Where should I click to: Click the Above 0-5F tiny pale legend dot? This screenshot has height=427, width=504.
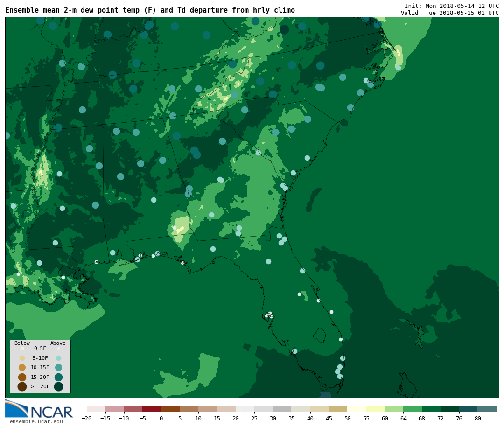coord(58,348)
